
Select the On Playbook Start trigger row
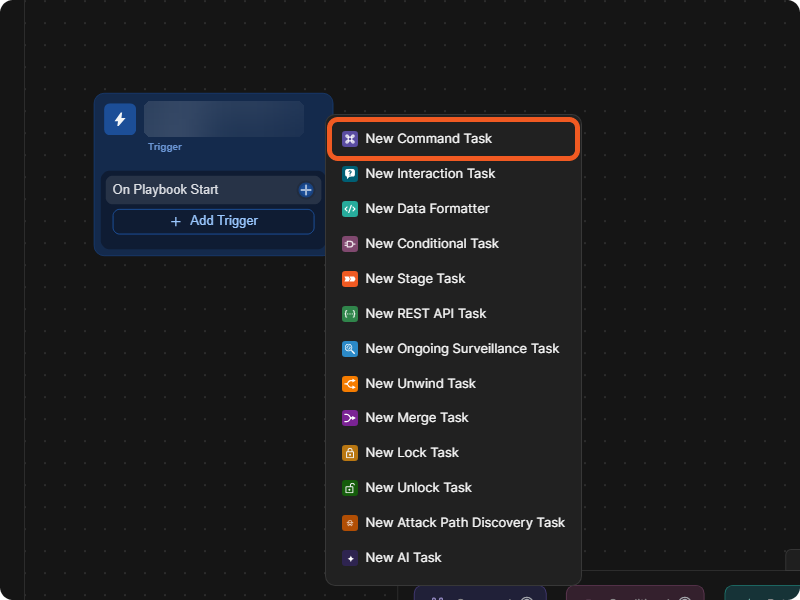(x=213, y=190)
